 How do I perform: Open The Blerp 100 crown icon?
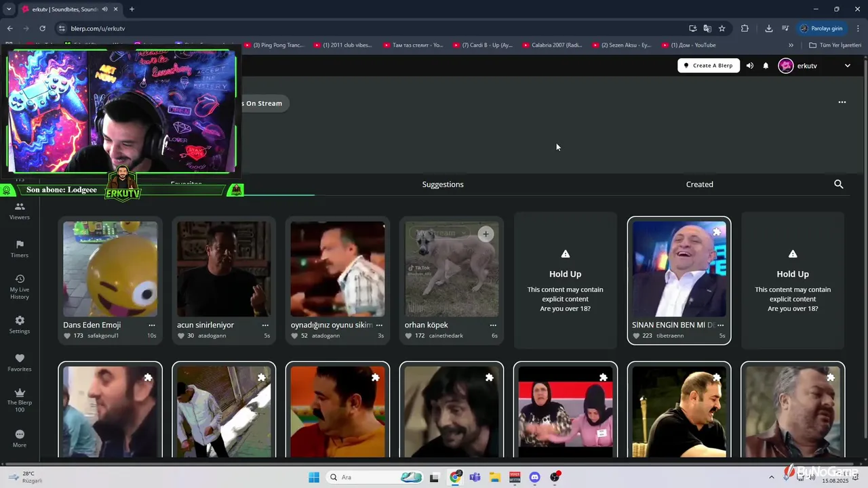pos(19,400)
